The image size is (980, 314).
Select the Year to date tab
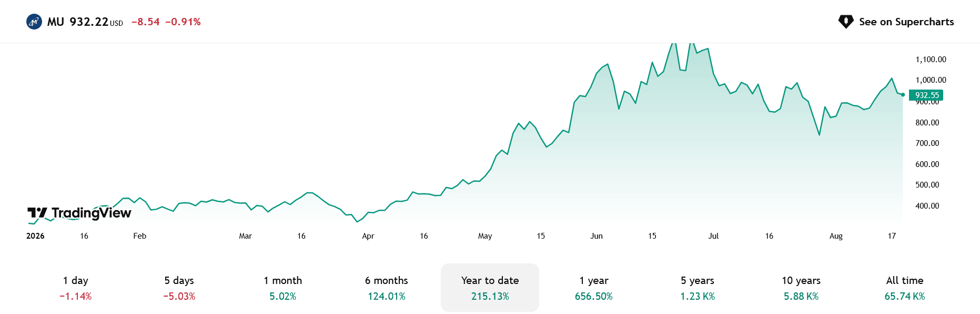pos(490,288)
